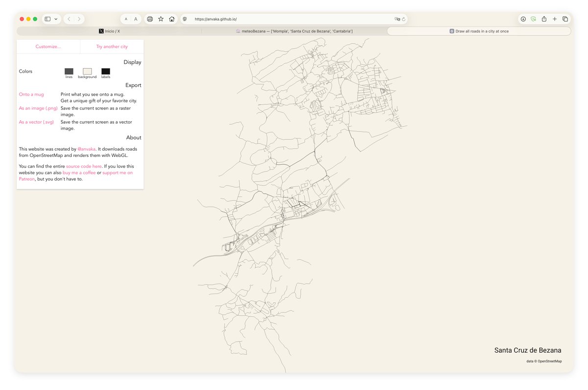Export map as a vector (.svg)
The width and height of the screenshot is (588, 390).
(x=36, y=122)
